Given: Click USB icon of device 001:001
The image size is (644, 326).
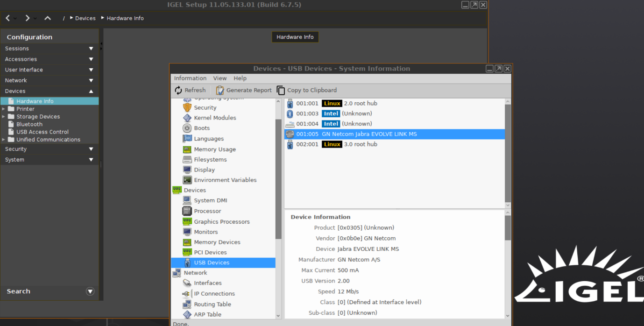Looking at the screenshot, I should (x=290, y=103).
